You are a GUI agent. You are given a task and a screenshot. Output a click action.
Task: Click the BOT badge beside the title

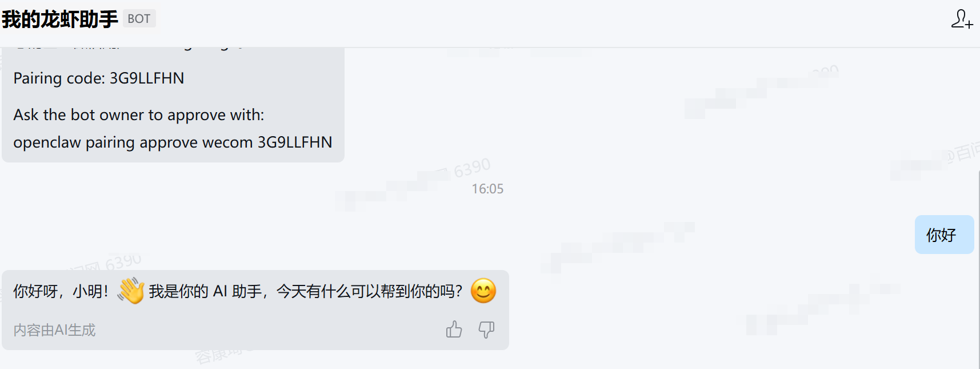[139, 19]
